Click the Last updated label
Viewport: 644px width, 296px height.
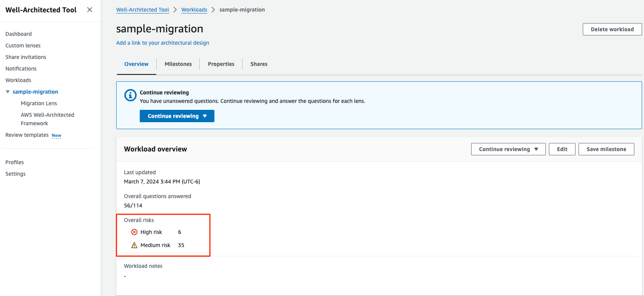[x=140, y=172]
